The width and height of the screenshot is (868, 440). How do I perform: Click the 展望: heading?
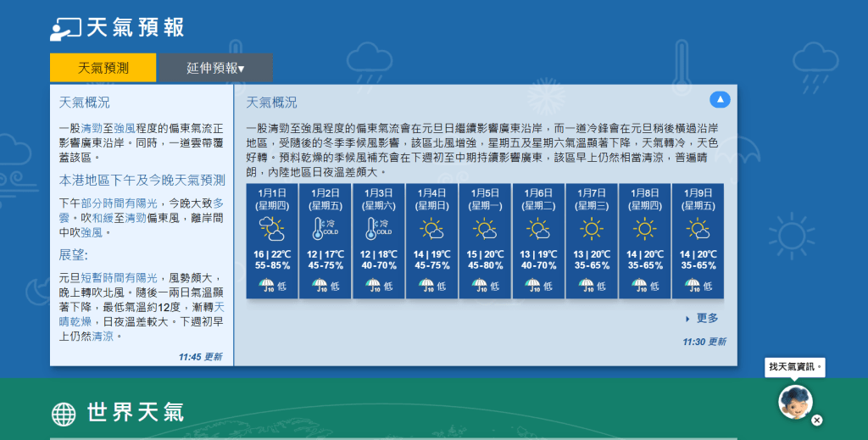tap(74, 254)
